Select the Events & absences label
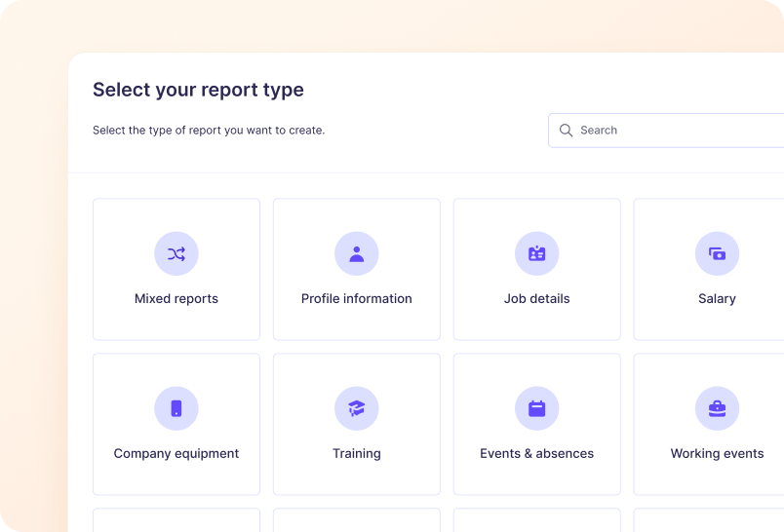The image size is (784, 532). point(537,454)
